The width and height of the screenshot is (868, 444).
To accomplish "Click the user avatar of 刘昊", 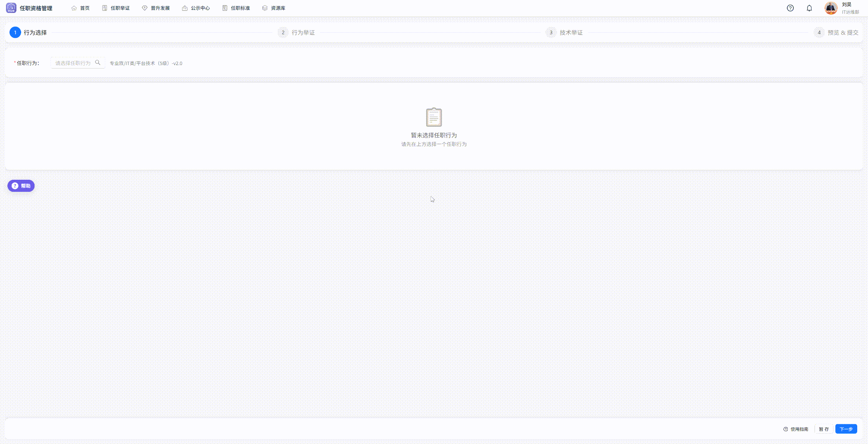I will (x=830, y=8).
